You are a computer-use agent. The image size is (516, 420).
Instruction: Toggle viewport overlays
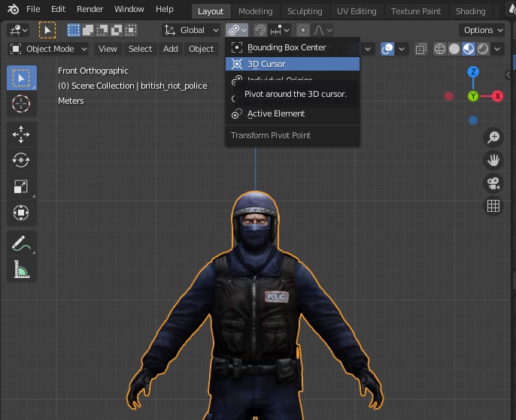(x=387, y=49)
